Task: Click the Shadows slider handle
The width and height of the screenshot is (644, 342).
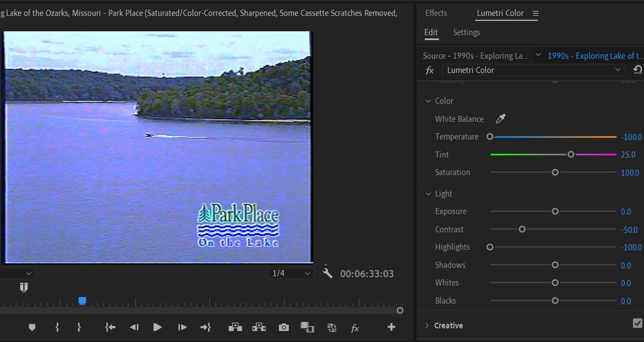Action: pos(555,265)
